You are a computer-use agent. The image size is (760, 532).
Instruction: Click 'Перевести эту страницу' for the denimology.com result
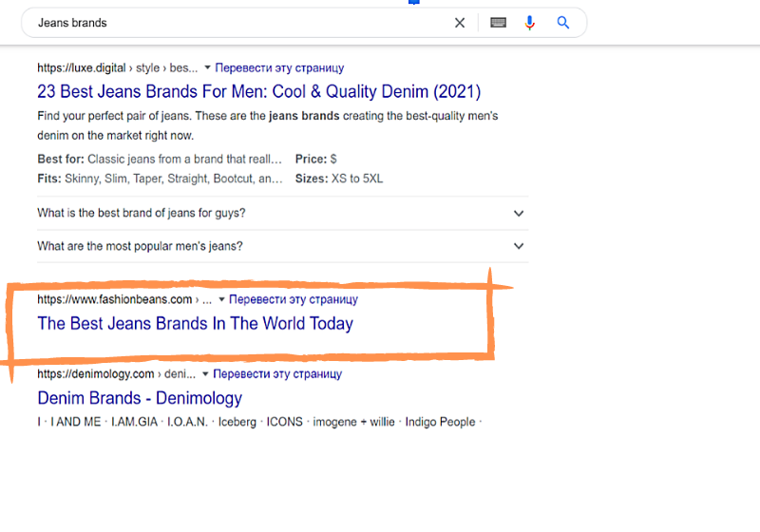277,374
